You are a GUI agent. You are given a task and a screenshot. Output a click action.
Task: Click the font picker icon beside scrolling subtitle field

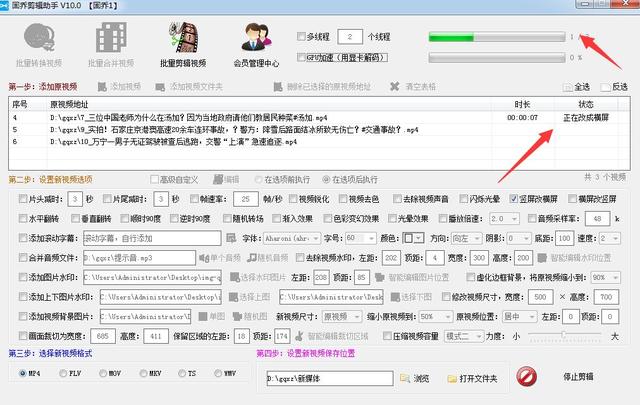[x=231, y=238]
